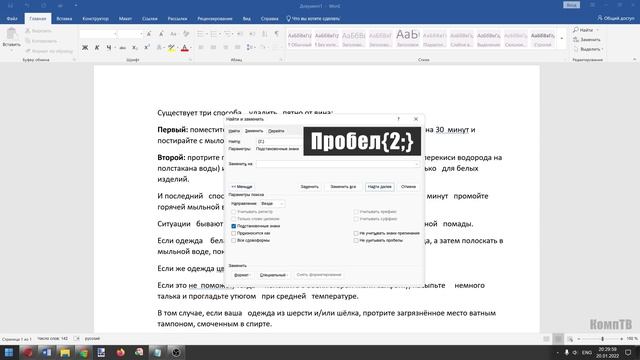This screenshot has width=640, height=360.
Task: Open Firefox from the taskbar
Action: (x=120, y=352)
